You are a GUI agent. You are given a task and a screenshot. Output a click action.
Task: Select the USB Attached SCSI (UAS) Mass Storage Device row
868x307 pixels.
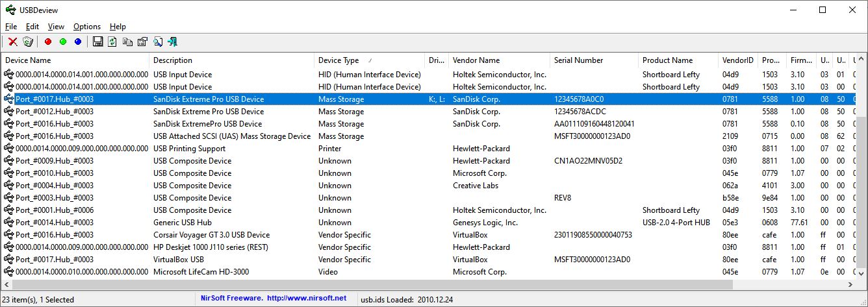click(429, 136)
